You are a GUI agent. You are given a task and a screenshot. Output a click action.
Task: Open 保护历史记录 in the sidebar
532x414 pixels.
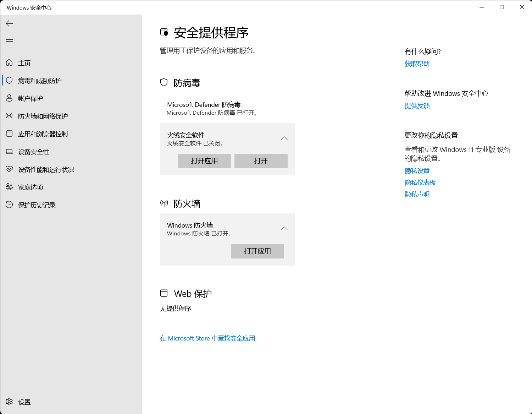pyautogui.click(x=71, y=205)
